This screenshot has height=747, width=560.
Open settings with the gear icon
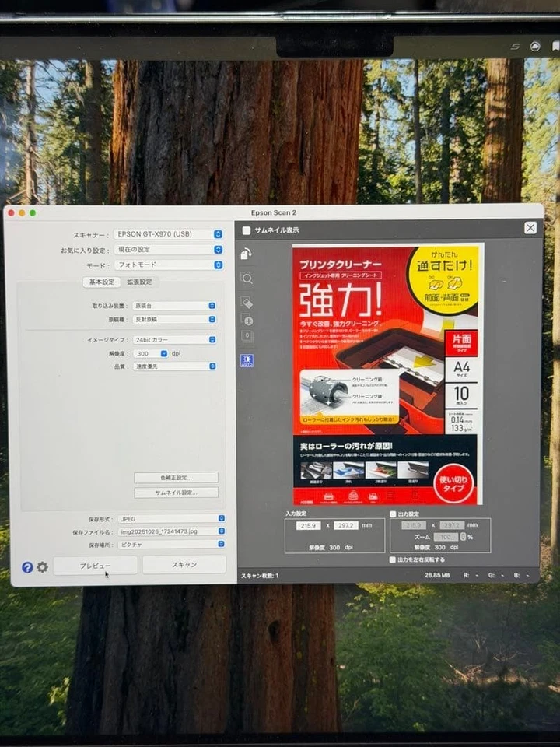[42, 567]
